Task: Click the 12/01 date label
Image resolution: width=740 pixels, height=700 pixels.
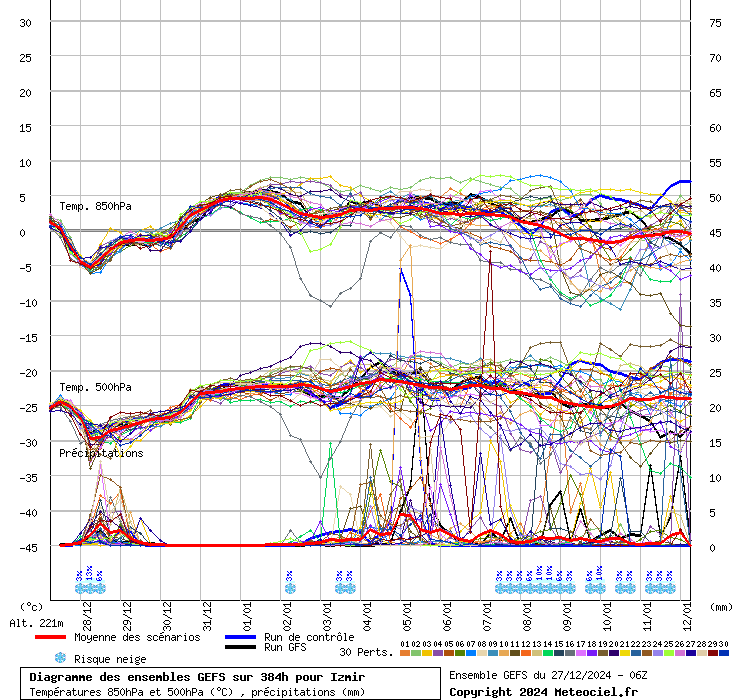Action: click(687, 616)
